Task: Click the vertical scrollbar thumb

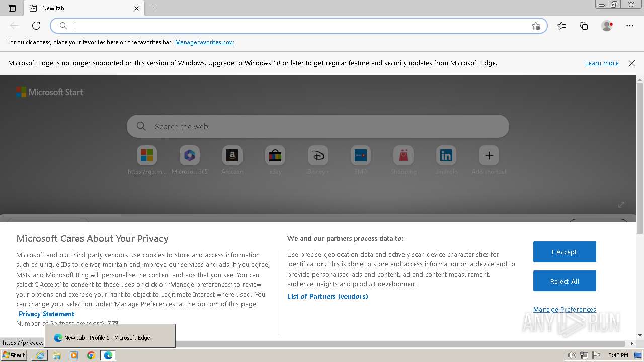Action: click(x=640, y=158)
